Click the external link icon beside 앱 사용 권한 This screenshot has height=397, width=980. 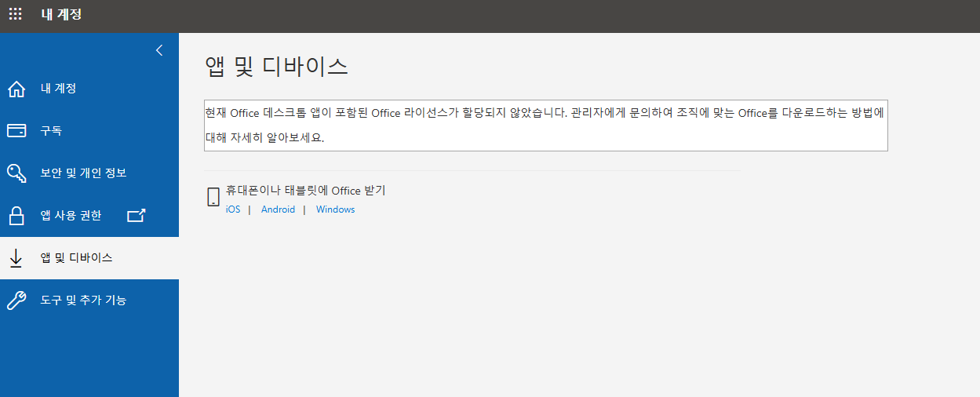(x=137, y=215)
